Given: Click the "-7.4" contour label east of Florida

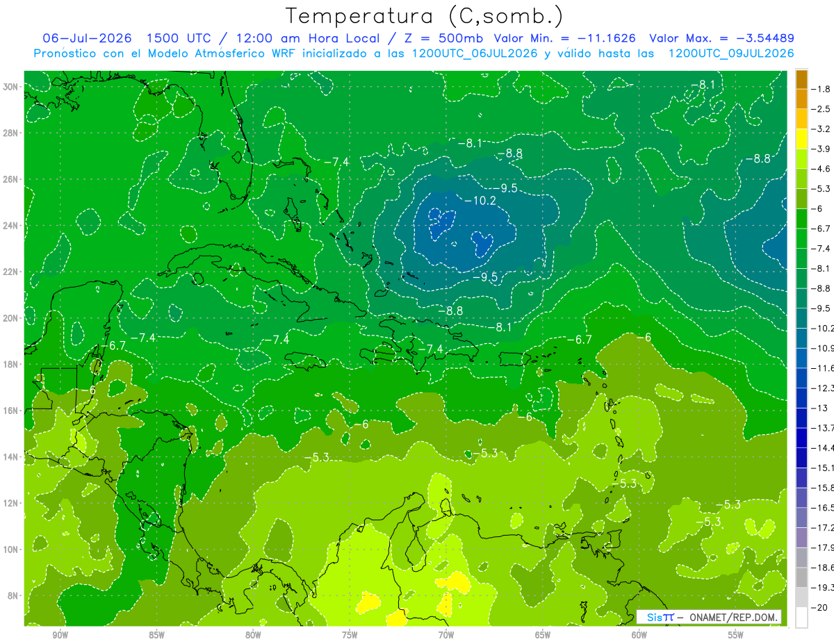Looking at the screenshot, I should [336, 161].
